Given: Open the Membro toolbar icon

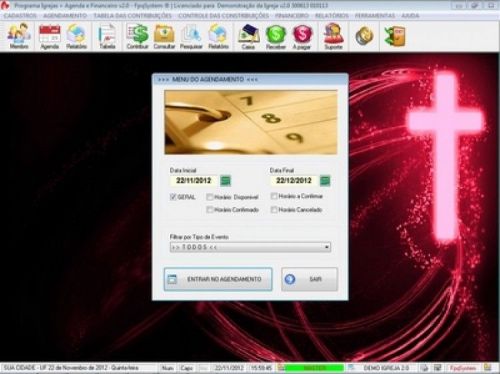Looking at the screenshot, I should point(19,36).
